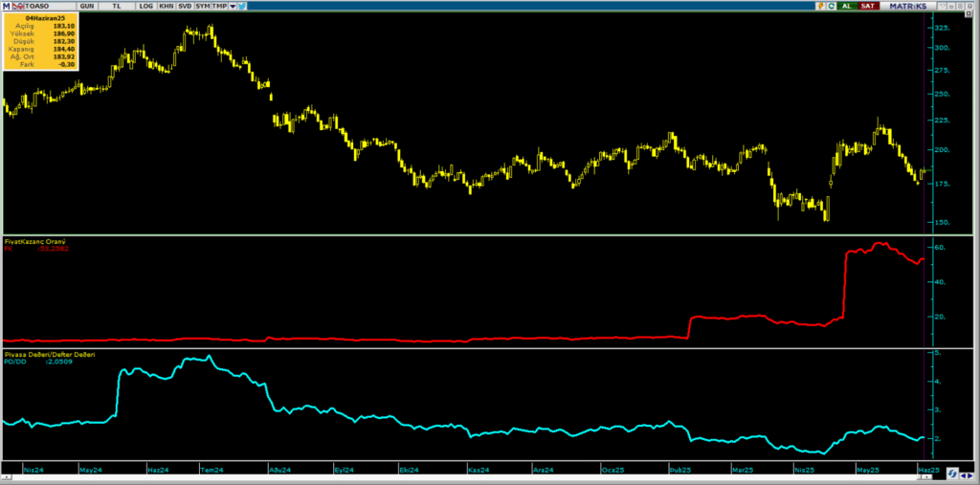Toggle the KHN button

[x=167, y=6]
